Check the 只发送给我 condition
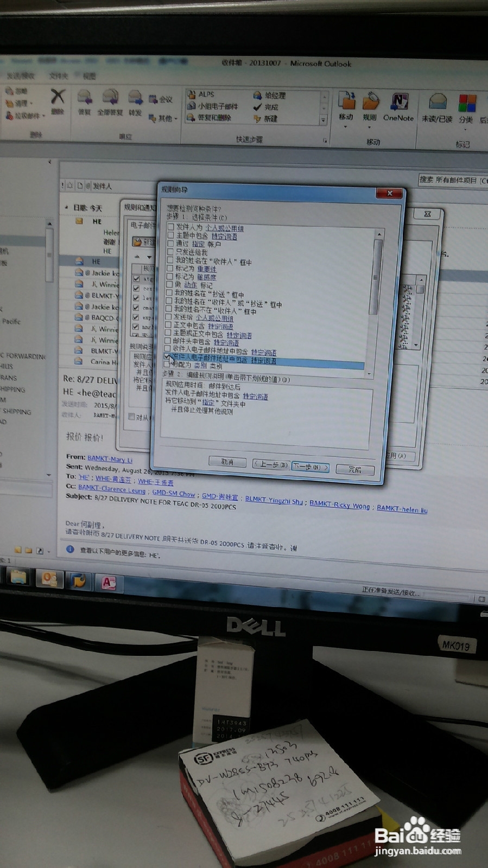The image size is (488, 868). [170, 252]
